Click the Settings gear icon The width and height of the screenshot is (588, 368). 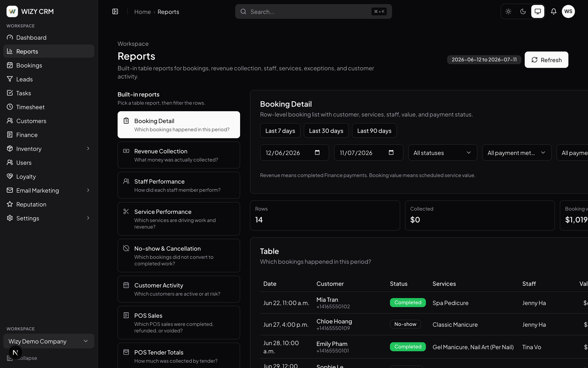tap(10, 218)
